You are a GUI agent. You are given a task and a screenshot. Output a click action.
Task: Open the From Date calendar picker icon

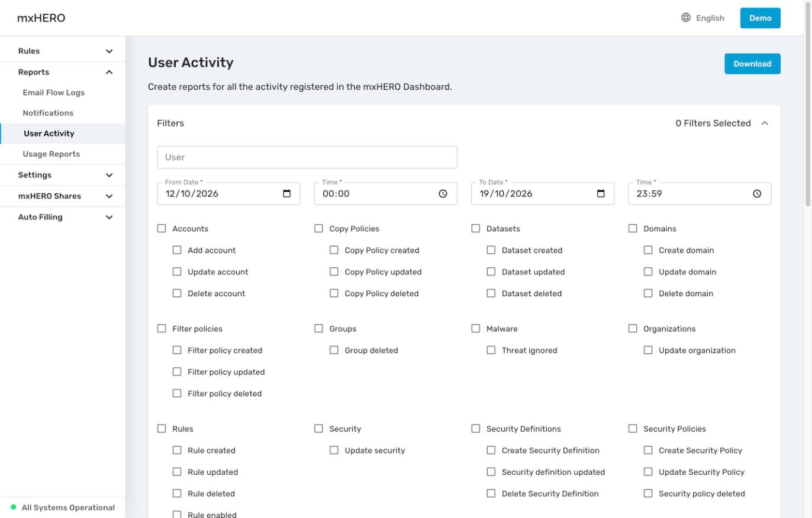coord(287,194)
